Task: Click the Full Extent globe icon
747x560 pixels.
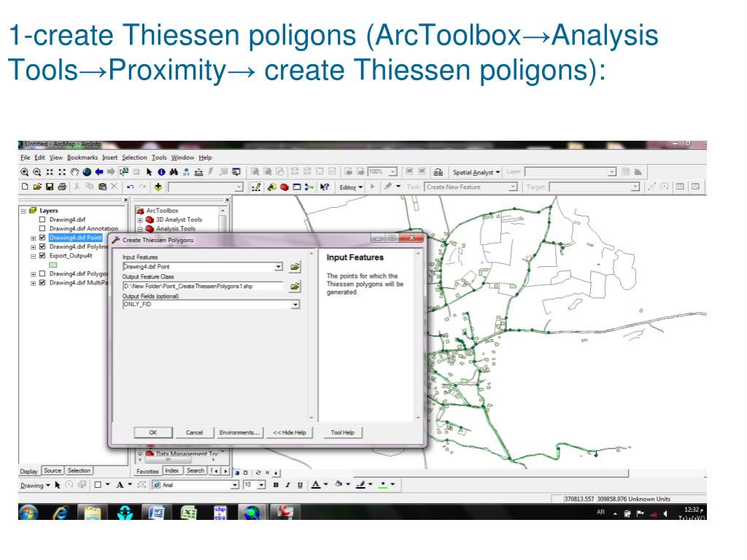Action: [87, 172]
